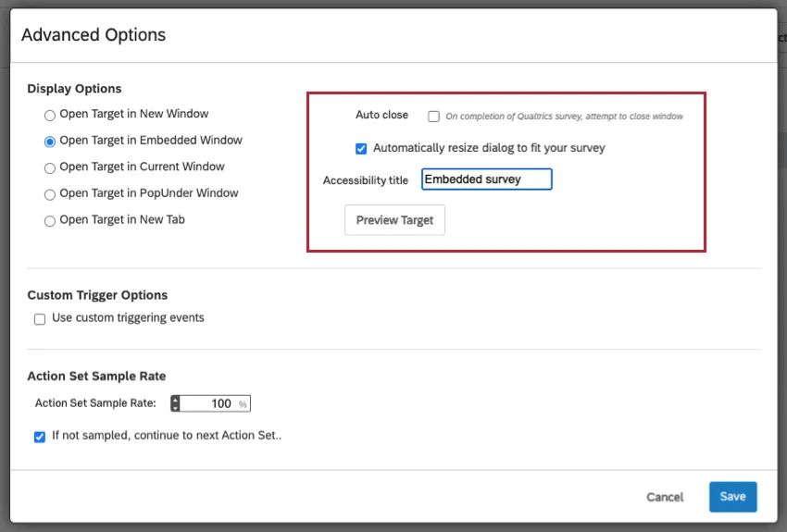
Task: Select Open Target in New Tab
Action: pyautogui.click(x=50, y=220)
